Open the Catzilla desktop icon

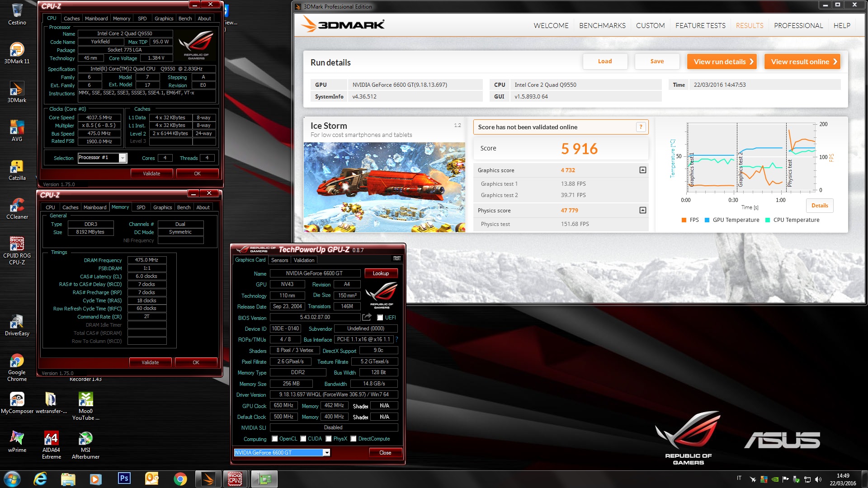(x=17, y=169)
